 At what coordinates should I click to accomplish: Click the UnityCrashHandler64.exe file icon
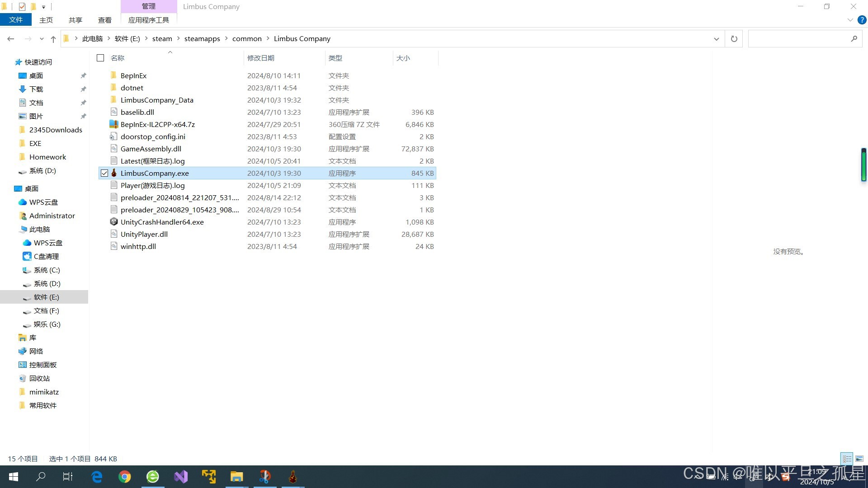pos(114,222)
